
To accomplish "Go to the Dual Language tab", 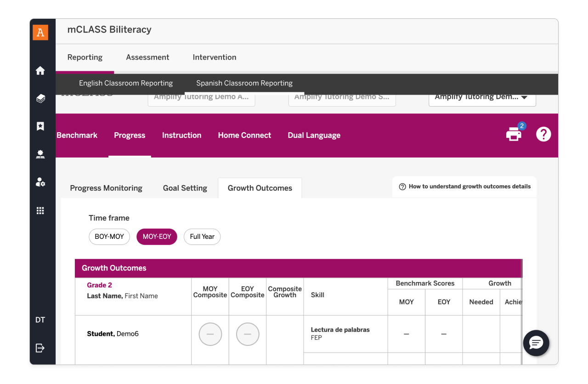I will point(314,136).
